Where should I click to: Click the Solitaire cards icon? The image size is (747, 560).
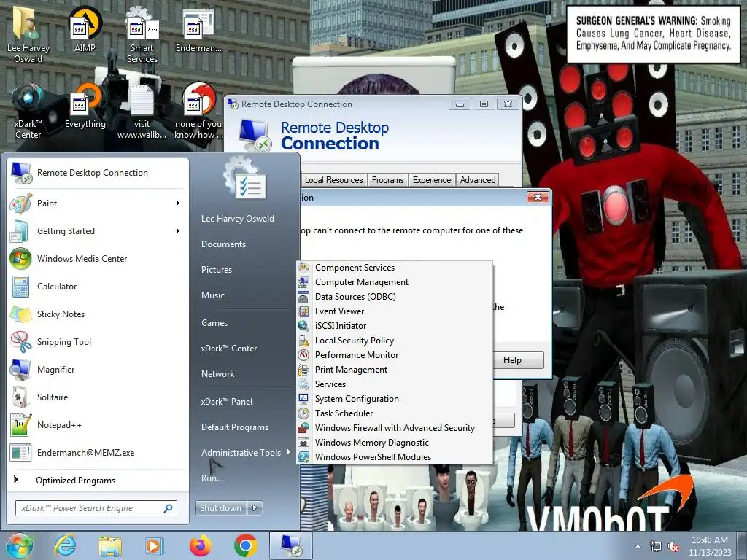(20, 397)
